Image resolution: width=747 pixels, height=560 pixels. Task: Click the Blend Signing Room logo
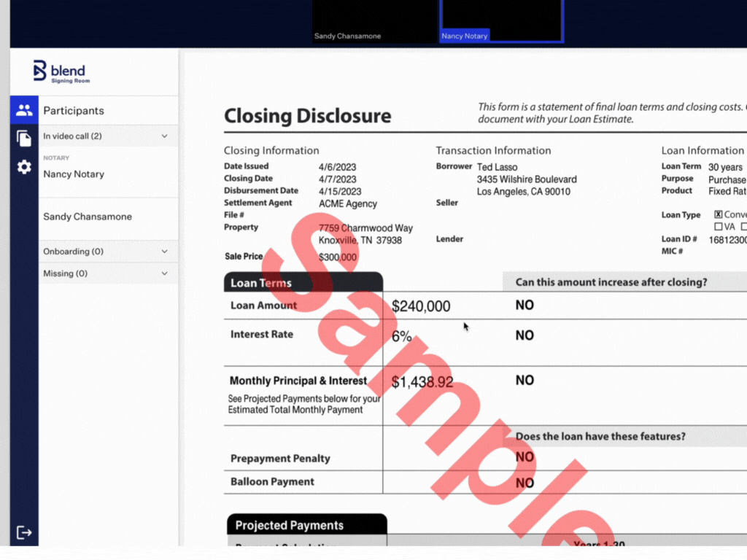[61, 72]
